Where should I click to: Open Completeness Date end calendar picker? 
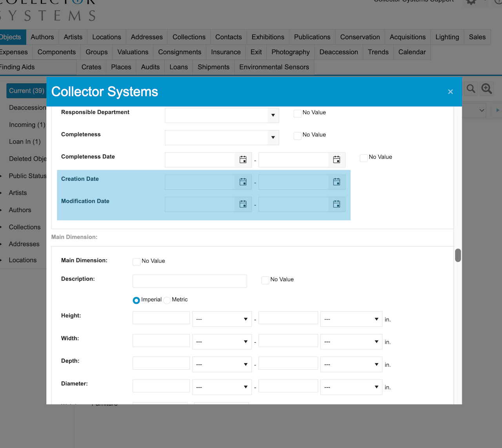pos(336,160)
